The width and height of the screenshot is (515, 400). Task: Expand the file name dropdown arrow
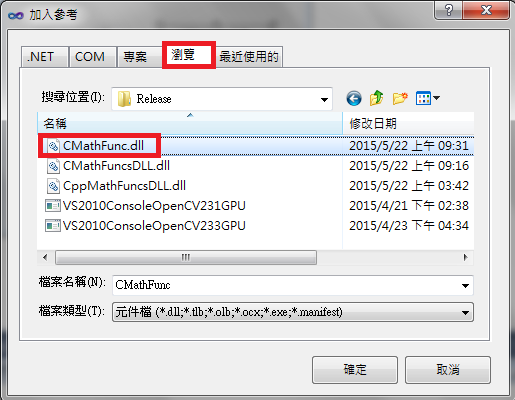pyautogui.click(x=465, y=285)
